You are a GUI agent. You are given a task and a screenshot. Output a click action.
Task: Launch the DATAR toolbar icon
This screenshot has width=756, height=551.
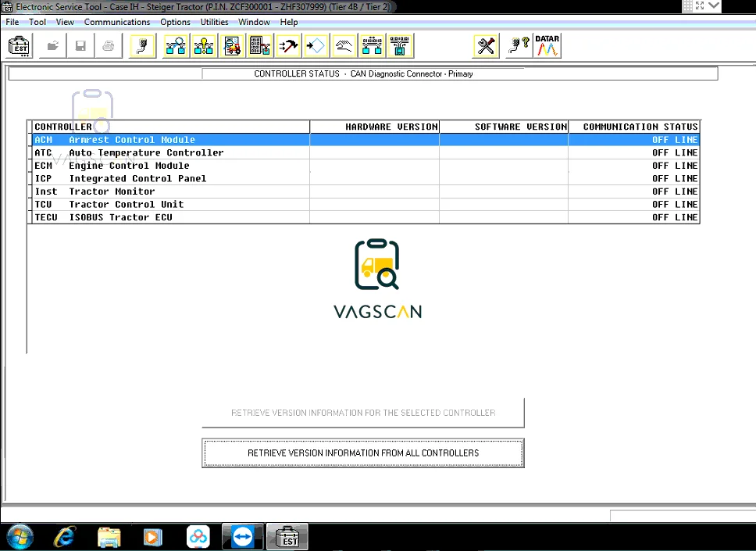(547, 46)
